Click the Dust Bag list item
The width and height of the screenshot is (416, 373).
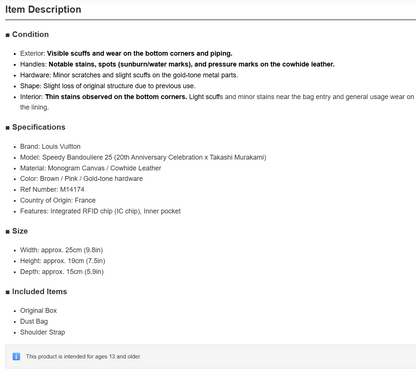[x=34, y=321]
